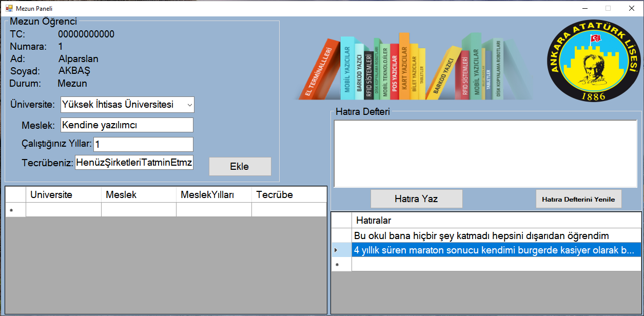
Task: Click the TC value 00000000000
Action: [86, 34]
